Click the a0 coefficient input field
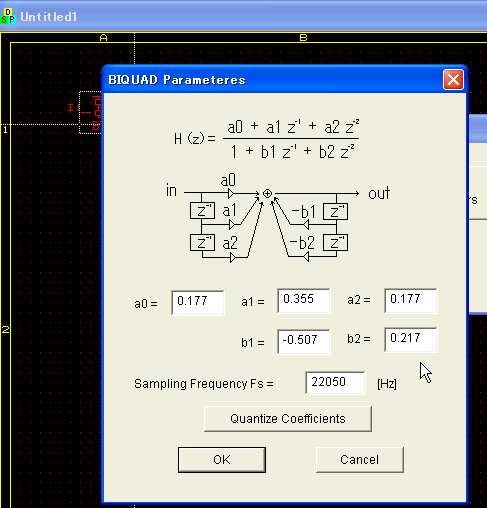487x508 pixels. [x=198, y=302]
